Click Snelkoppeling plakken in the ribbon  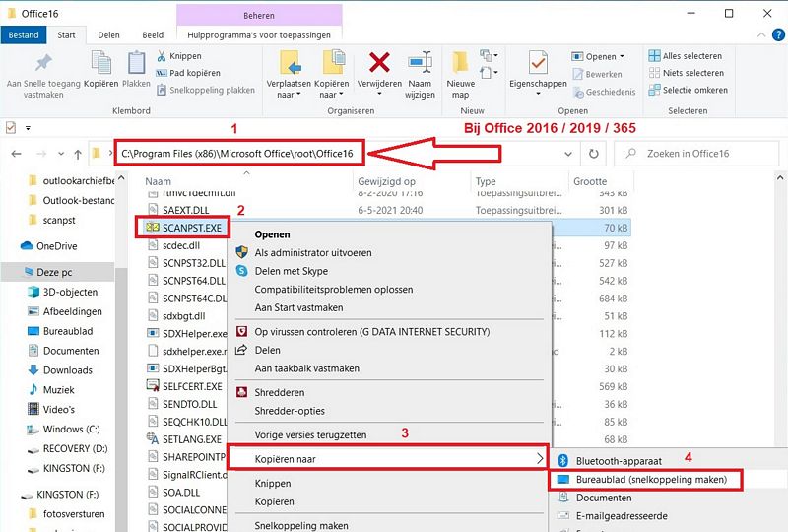206,90
